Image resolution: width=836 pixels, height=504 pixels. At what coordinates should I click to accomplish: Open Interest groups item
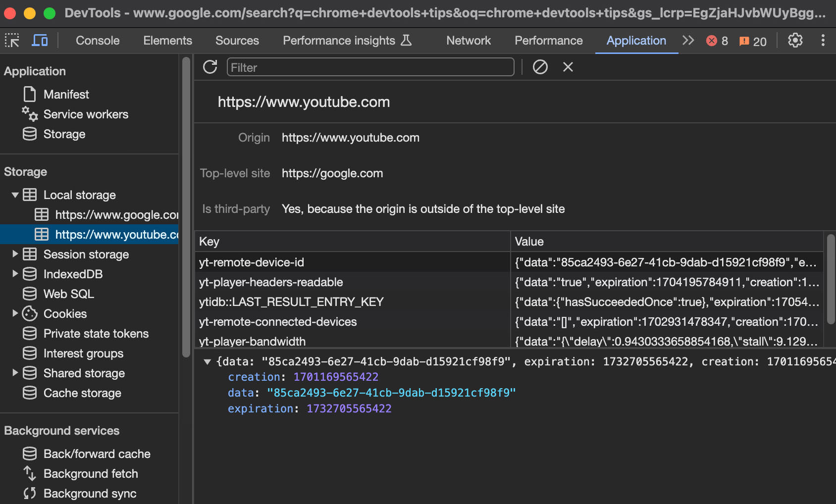point(83,353)
